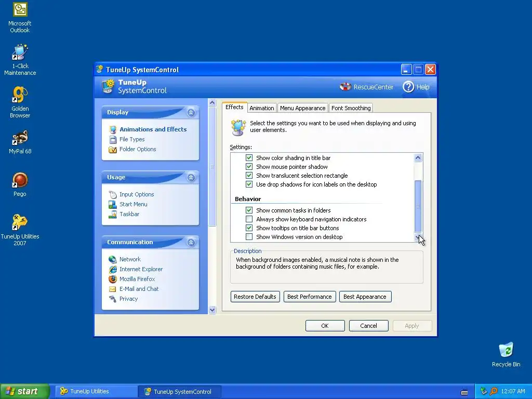Click tray icon left of the magnifier
The width and height of the screenshot is (532, 399).
(484, 392)
